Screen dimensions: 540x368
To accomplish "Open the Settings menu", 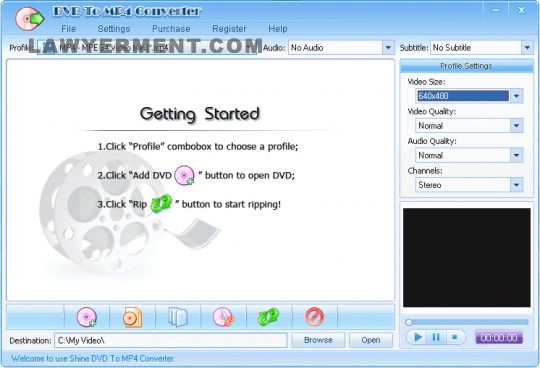I will click(x=114, y=29).
